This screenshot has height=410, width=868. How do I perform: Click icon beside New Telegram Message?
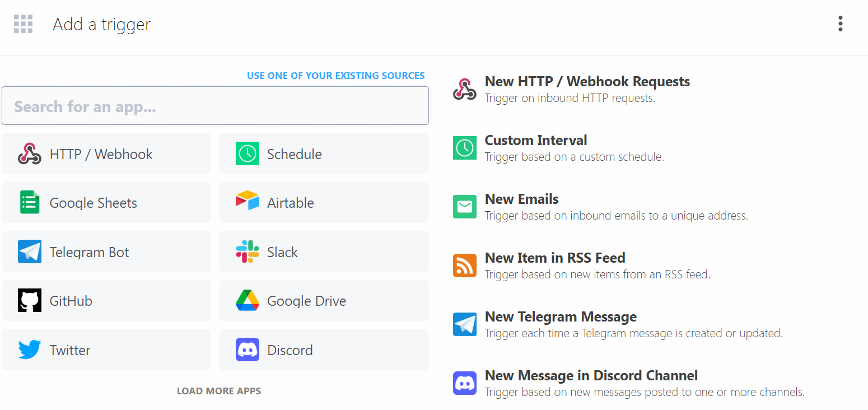click(465, 324)
